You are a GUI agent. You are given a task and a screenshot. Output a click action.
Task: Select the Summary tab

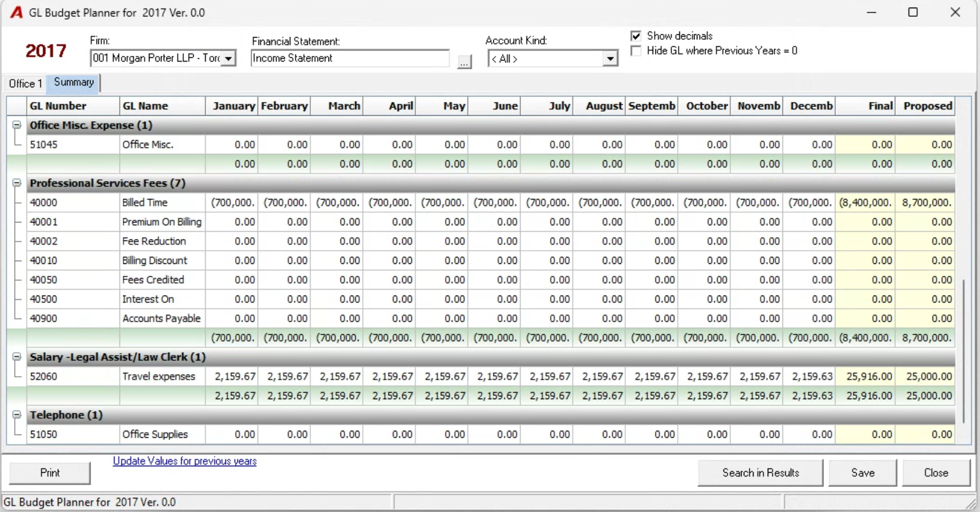point(74,82)
